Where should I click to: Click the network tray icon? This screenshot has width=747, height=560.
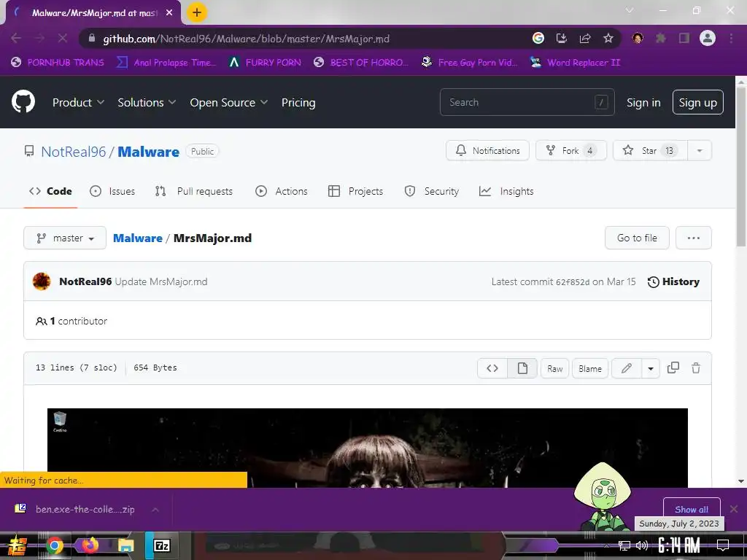624,545
